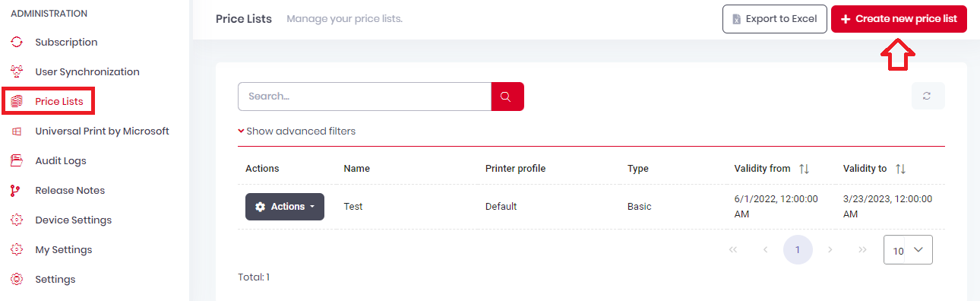Viewport: 980px width, 301px height.
Task: Click the Total: 1 label
Action: coord(254,277)
